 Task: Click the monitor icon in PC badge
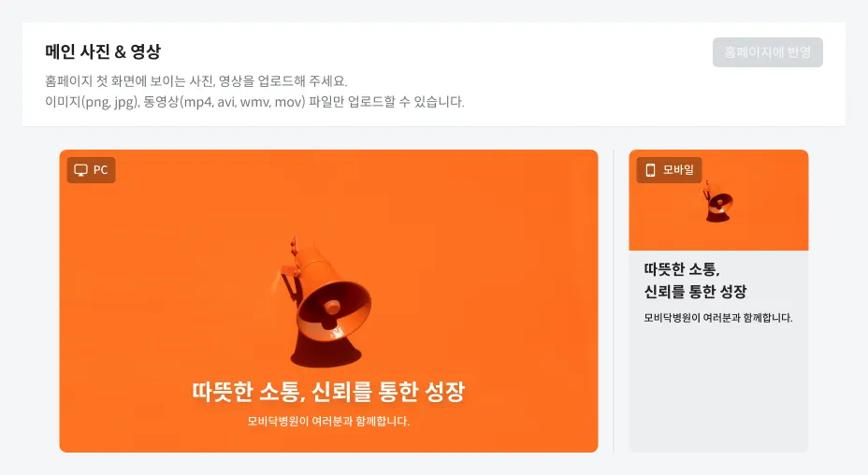point(80,170)
